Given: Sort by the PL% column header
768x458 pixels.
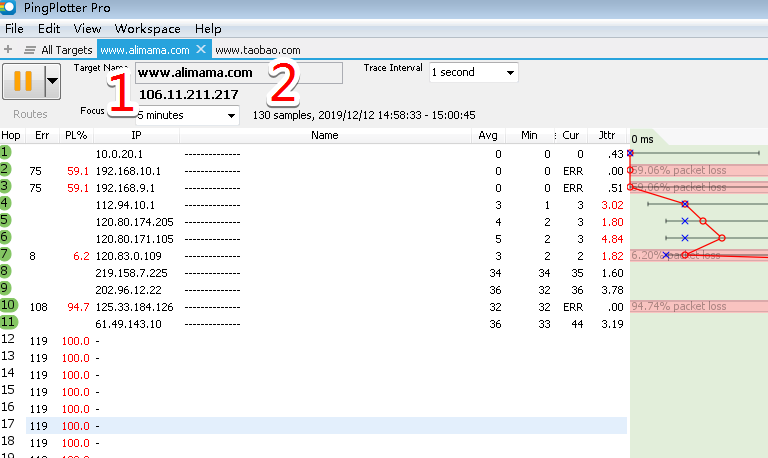Looking at the screenshot, I should click(x=76, y=136).
